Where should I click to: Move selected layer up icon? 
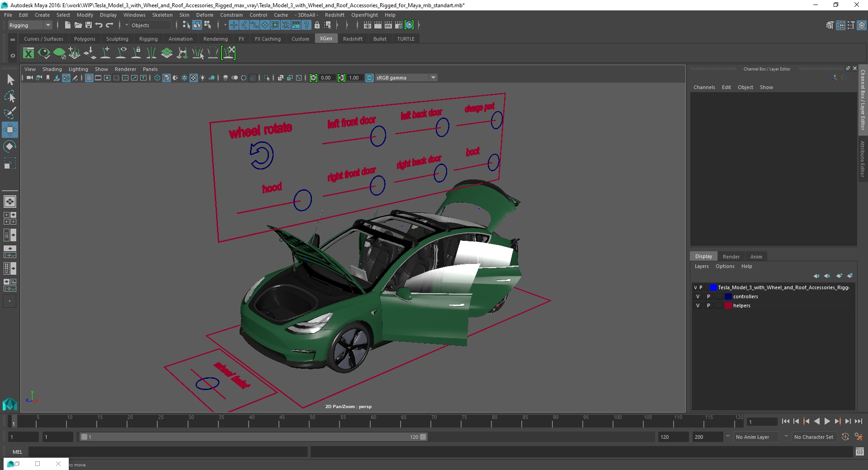[816, 276]
